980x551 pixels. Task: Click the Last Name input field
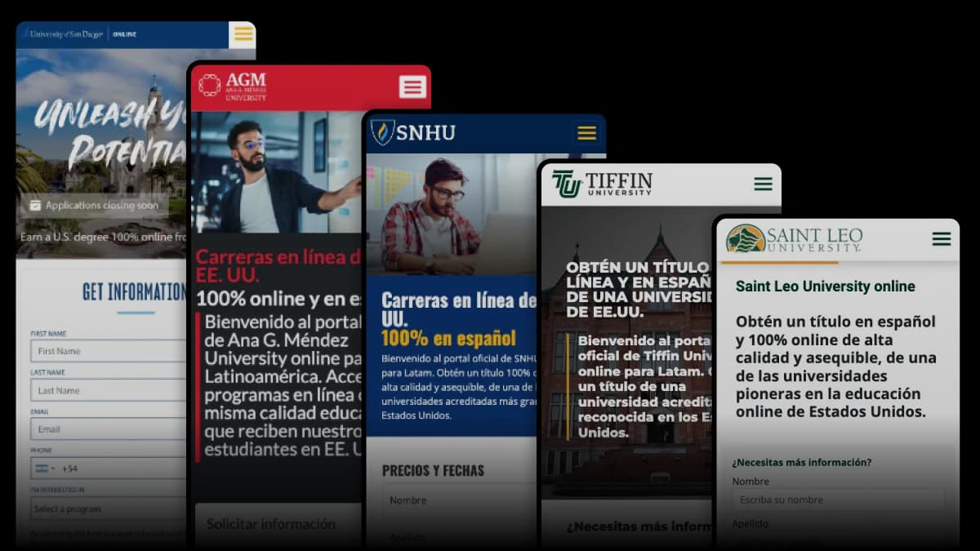click(x=109, y=390)
